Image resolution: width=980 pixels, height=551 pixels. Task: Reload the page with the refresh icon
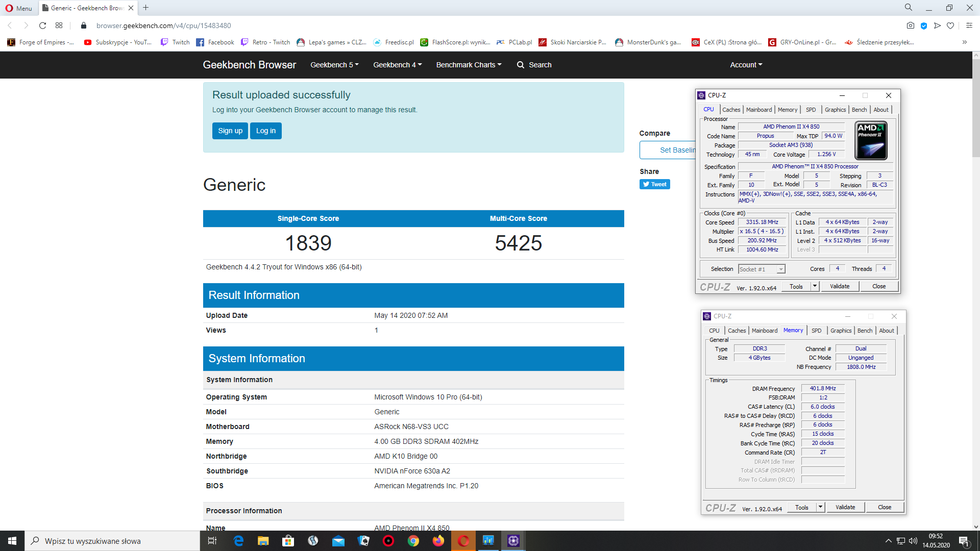(43, 26)
